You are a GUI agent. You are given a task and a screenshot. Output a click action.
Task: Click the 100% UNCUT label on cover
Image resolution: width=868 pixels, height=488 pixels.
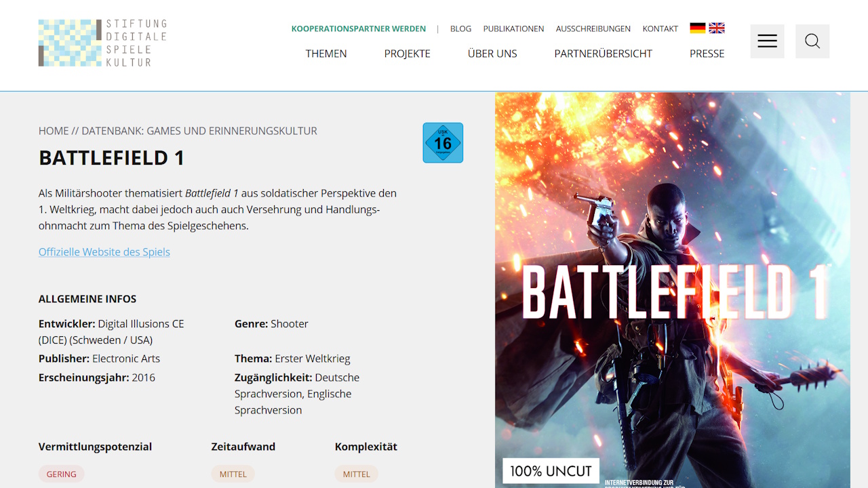pyautogui.click(x=551, y=471)
